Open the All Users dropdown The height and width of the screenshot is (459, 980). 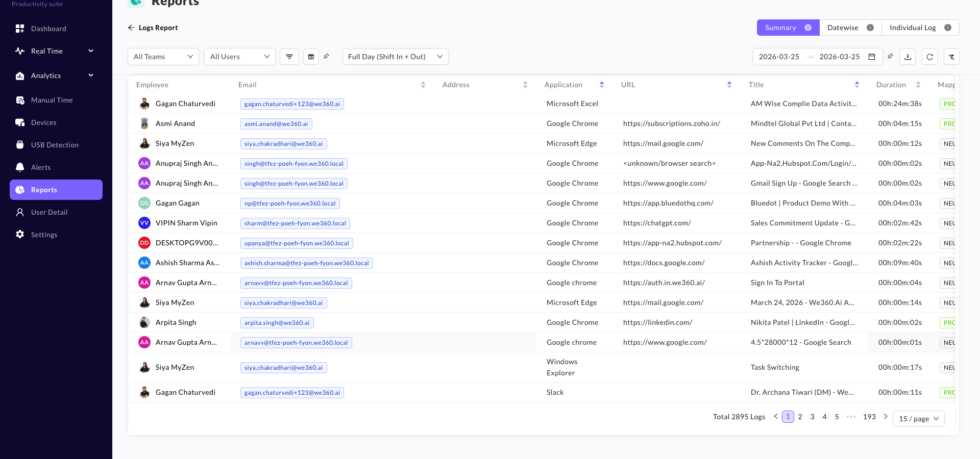point(240,57)
